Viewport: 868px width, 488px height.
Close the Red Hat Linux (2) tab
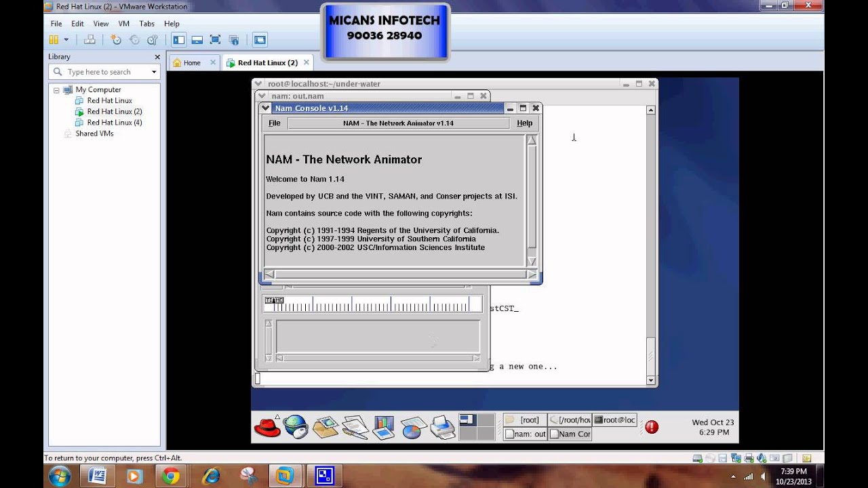click(306, 62)
